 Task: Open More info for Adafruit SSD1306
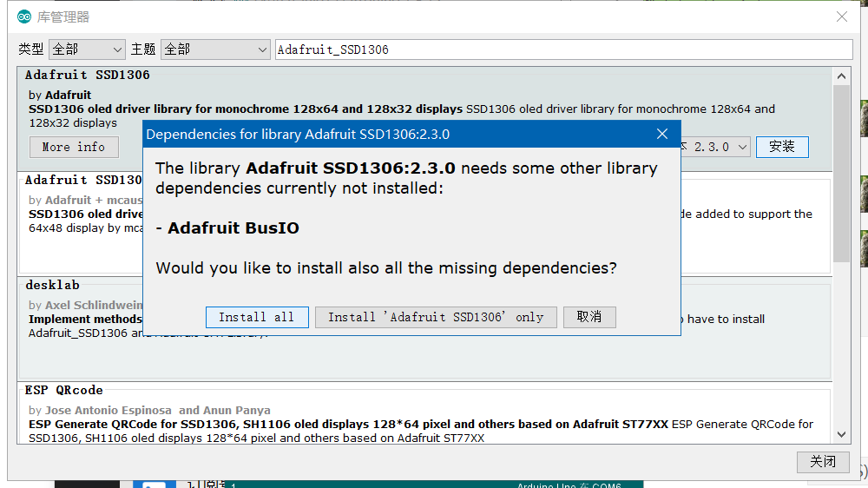[x=74, y=148]
